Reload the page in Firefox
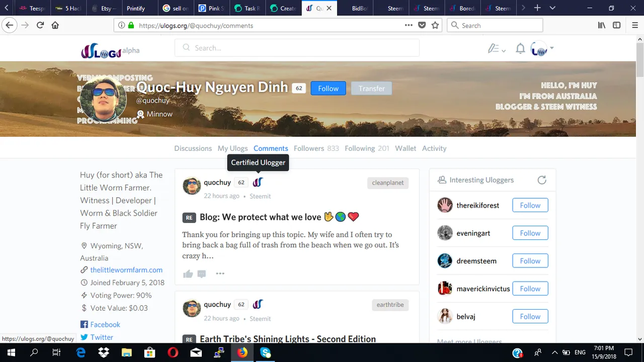This screenshot has width=644, height=362. (40, 25)
